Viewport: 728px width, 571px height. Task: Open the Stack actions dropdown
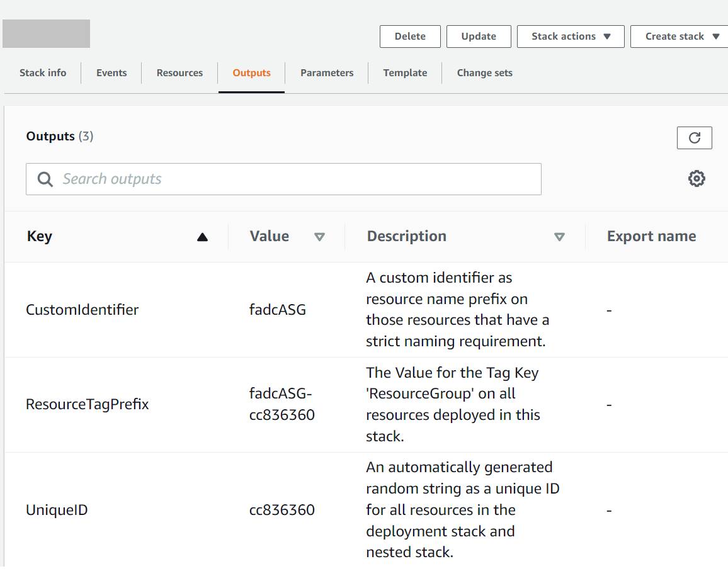[x=571, y=36]
